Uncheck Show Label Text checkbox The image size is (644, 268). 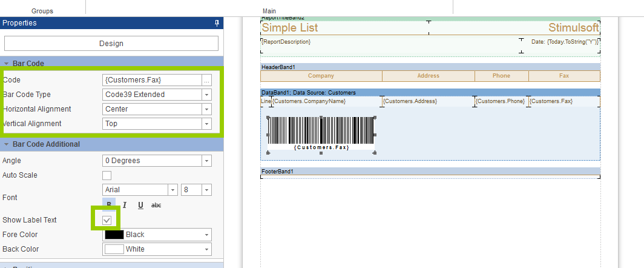(x=107, y=220)
